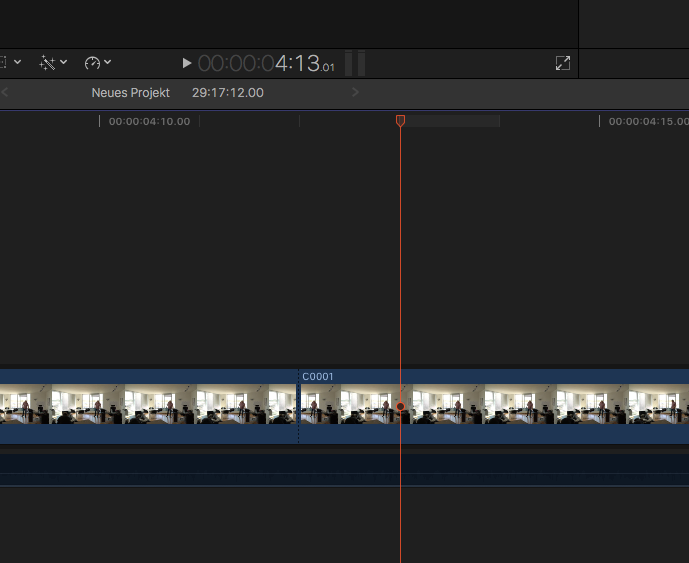This screenshot has height=563, width=689.
Task: Expand the Retime menu chevron
Action: point(108,63)
